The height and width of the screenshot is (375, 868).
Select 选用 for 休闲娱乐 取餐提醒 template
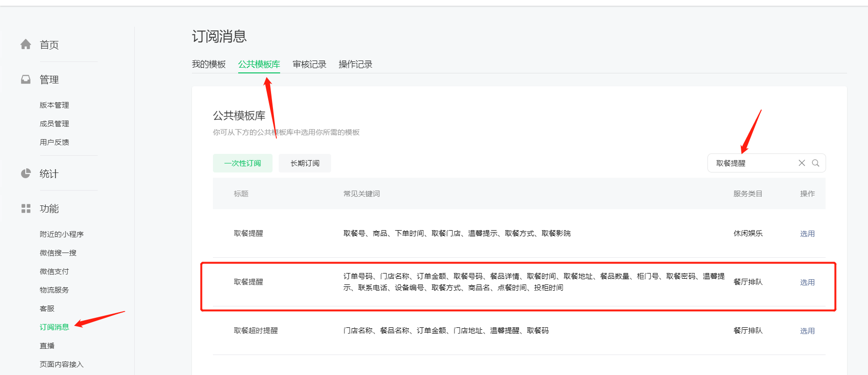[807, 233]
